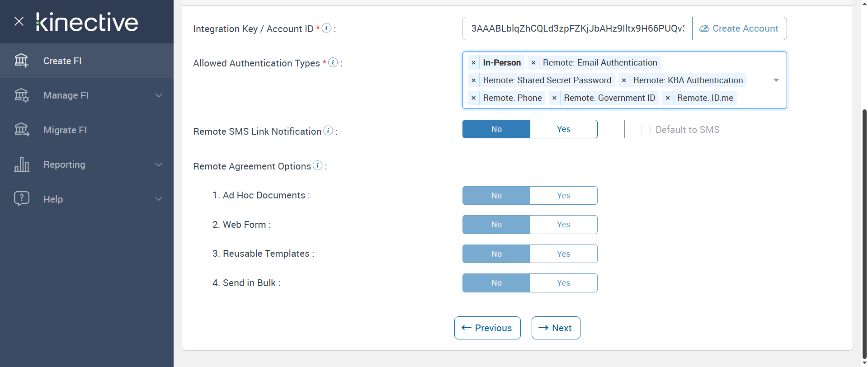Remove the Remote: KBA Authentication tag
This screenshot has width=868, height=367.
click(624, 80)
